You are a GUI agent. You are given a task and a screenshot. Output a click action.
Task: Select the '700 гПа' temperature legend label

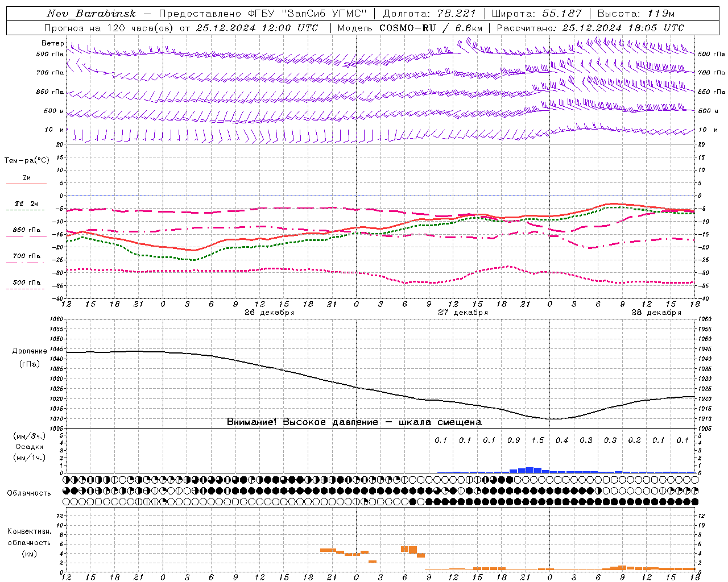pyautogui.click(x=26, y=256)
